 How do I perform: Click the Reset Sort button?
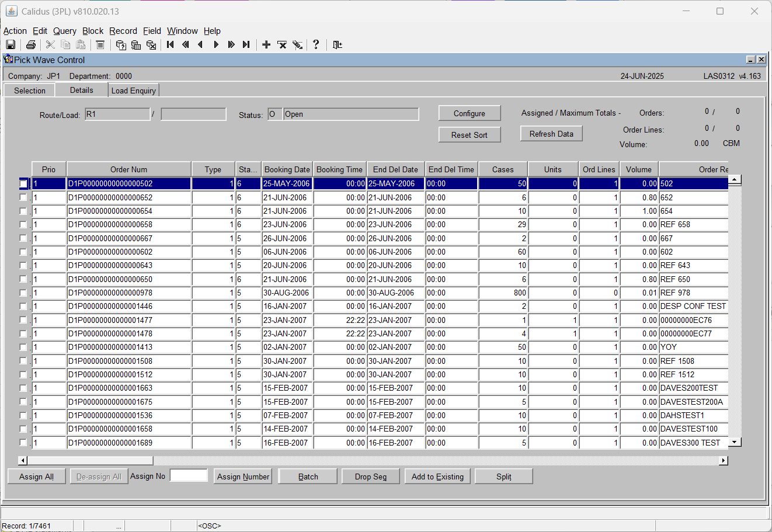(x=470, y=135)
